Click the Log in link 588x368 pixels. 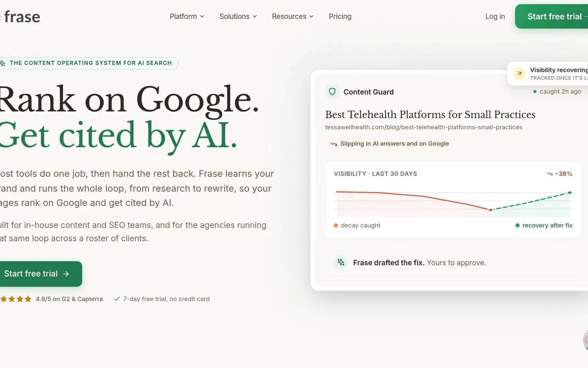tap(495, 16)
